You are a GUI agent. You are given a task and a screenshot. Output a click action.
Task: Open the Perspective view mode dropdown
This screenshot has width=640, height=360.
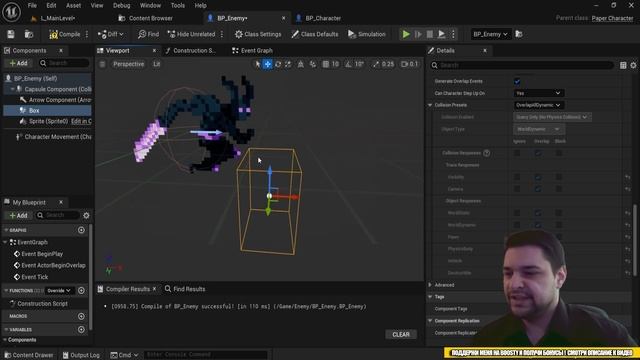coord(128,64)
